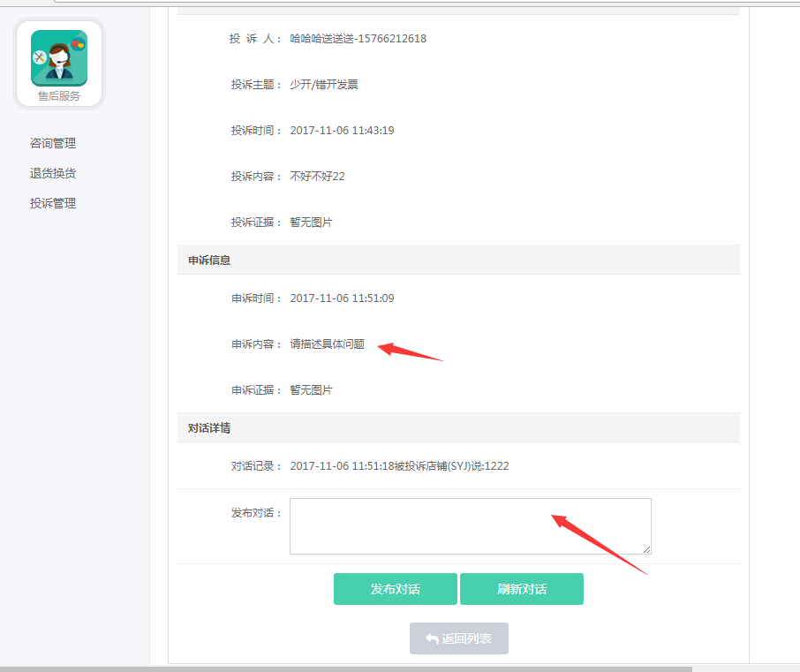Go to 投诉管理 in the sidebar
This screenshot has width=800, height=672.
point(53,203)
